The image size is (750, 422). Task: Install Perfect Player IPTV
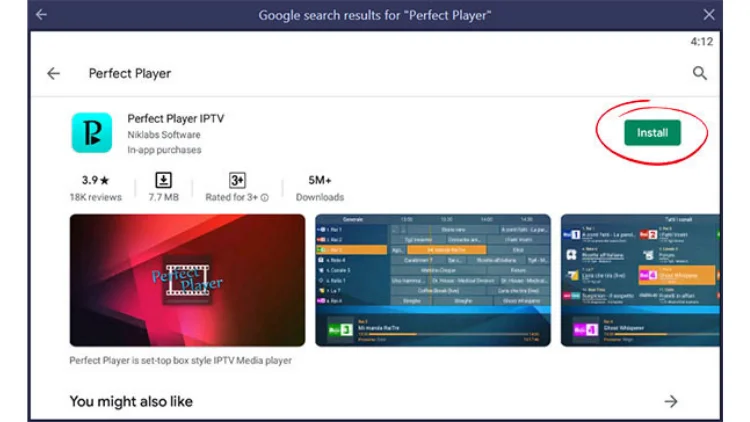[x=652, y=133]
